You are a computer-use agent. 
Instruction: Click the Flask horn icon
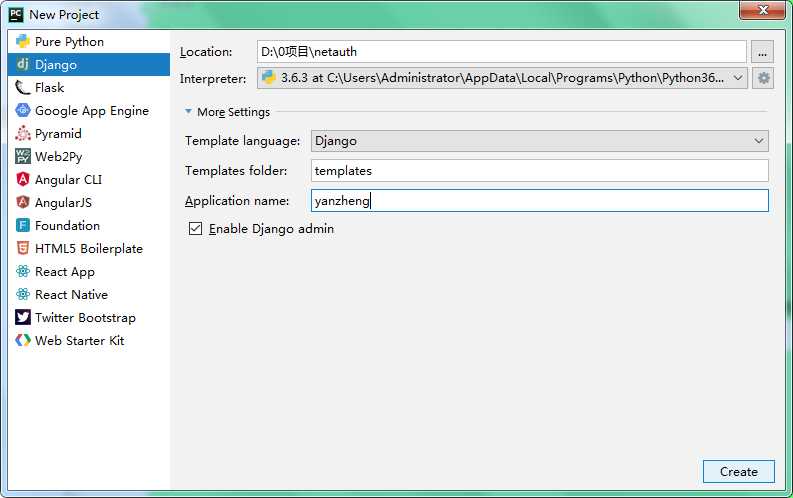pos(23,87)
